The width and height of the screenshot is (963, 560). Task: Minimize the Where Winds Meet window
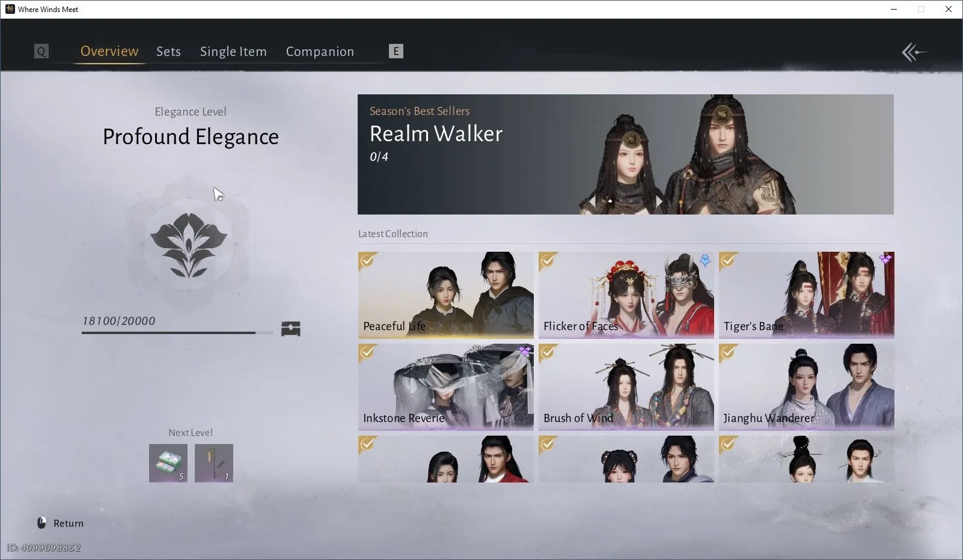(894, 9)
